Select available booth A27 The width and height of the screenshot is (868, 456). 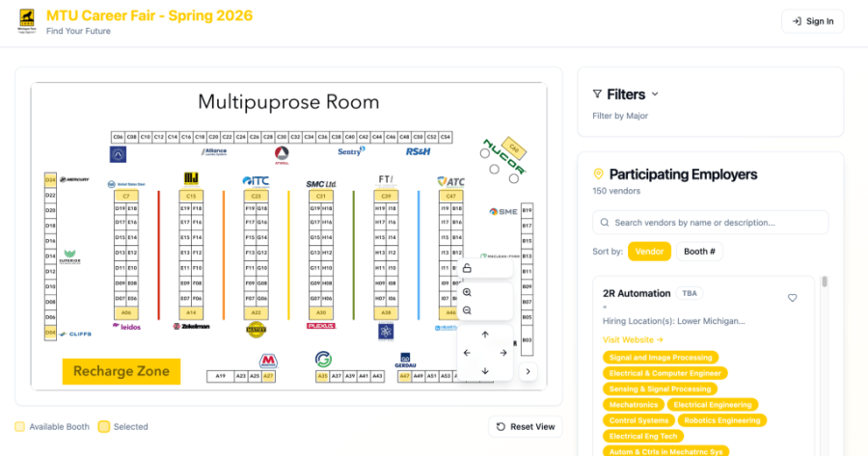pos(268,376)
